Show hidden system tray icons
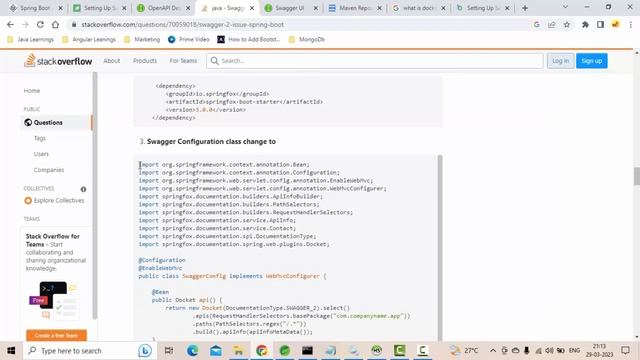Image resolution: width=640 pixels, height=360 pixels. tap(493, 351)
